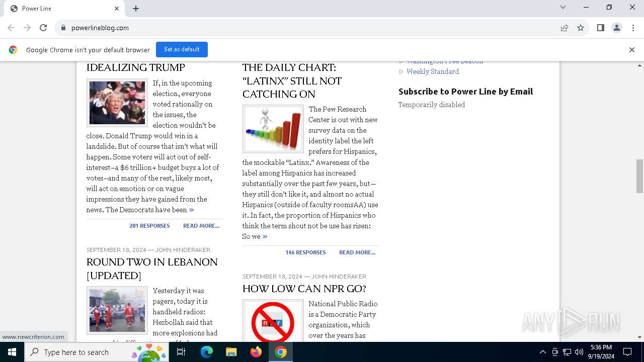Visit the Washington Free Beacon sidebar link

[x=445, y=62]
